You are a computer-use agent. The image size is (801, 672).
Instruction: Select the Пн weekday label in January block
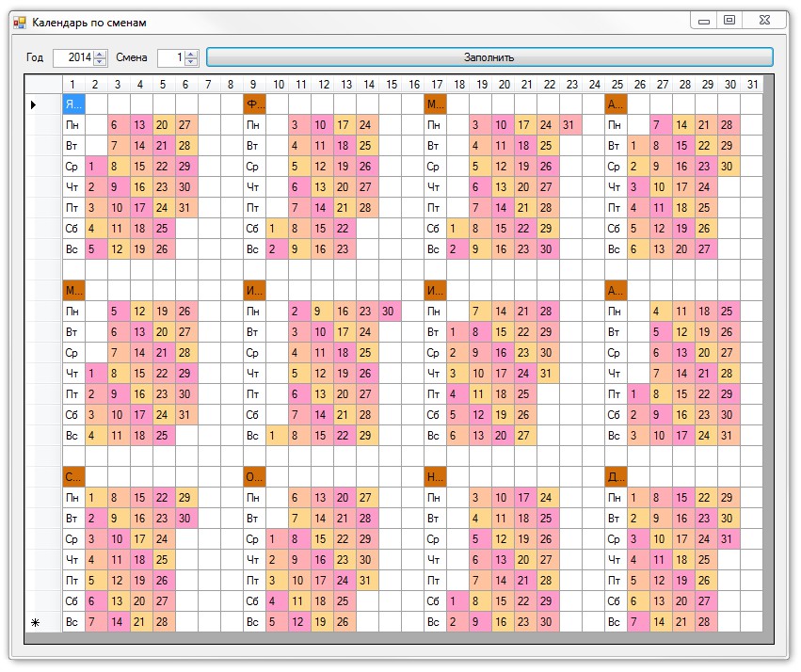(73, 125)
